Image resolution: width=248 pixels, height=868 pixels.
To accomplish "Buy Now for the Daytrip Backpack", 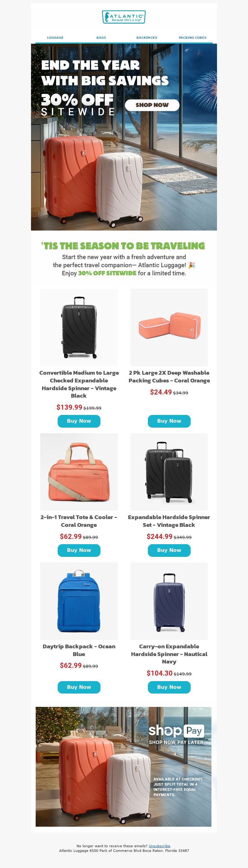I will [x=79, y=687].
